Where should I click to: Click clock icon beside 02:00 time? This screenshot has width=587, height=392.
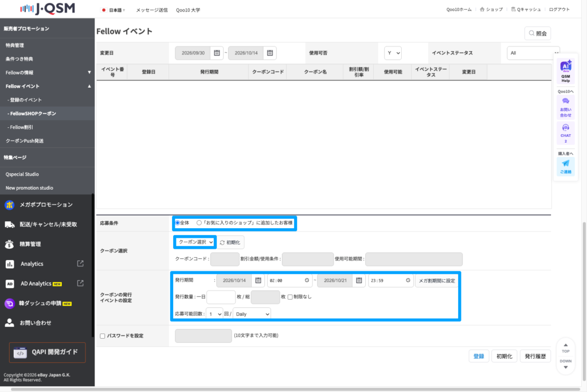tap(307, 280)
